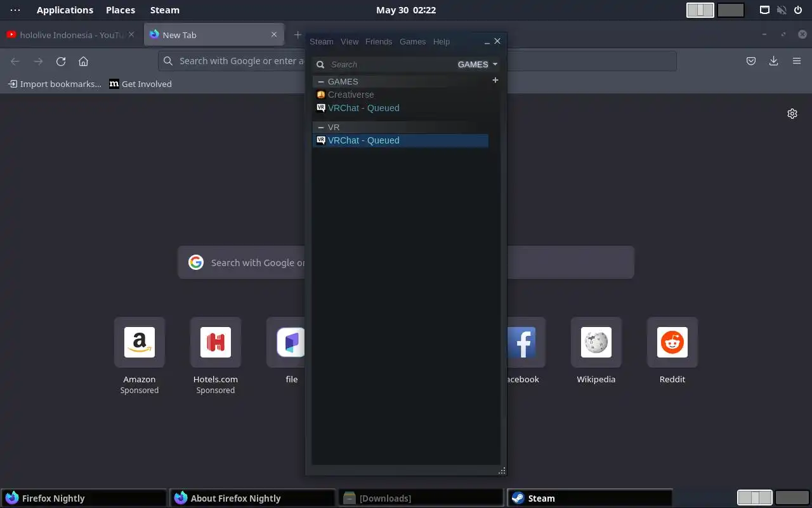The height and width of the screenshot is (508, 812).
Task: Open the Reddit shortcut tile
Action: pos(672,342)
